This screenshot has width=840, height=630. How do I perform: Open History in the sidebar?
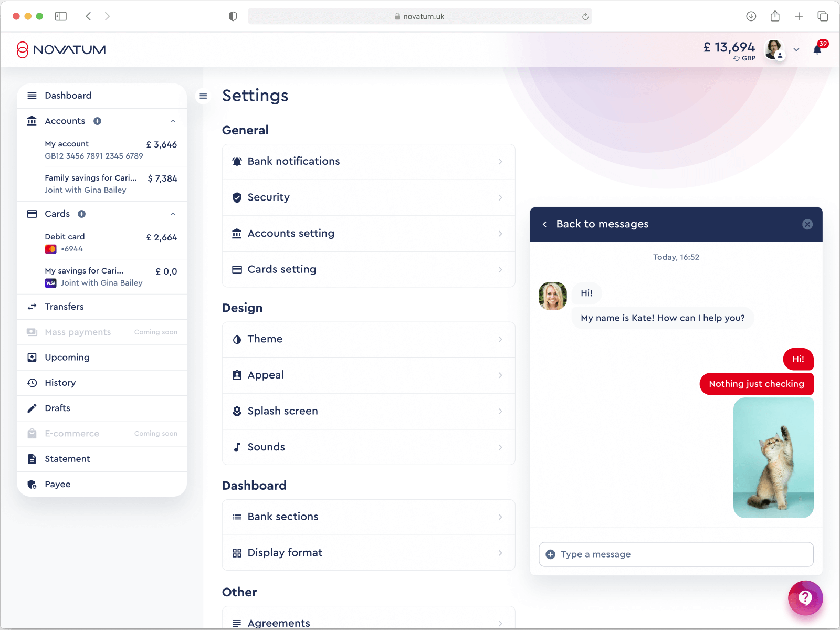click(x=102, y=383)
